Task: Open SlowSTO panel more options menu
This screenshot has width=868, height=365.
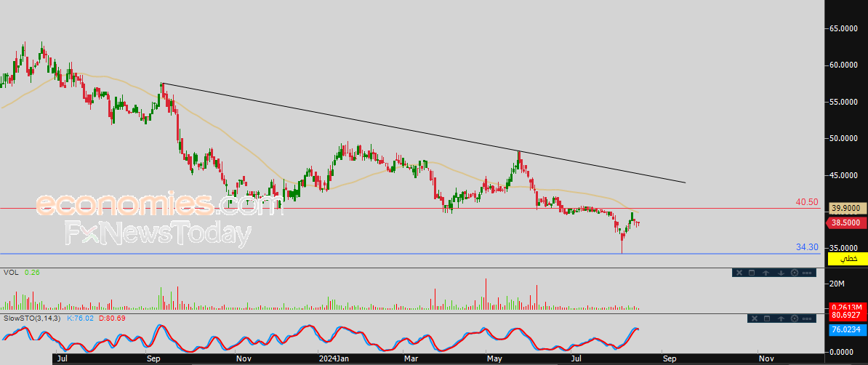Action: click(807, 318)
